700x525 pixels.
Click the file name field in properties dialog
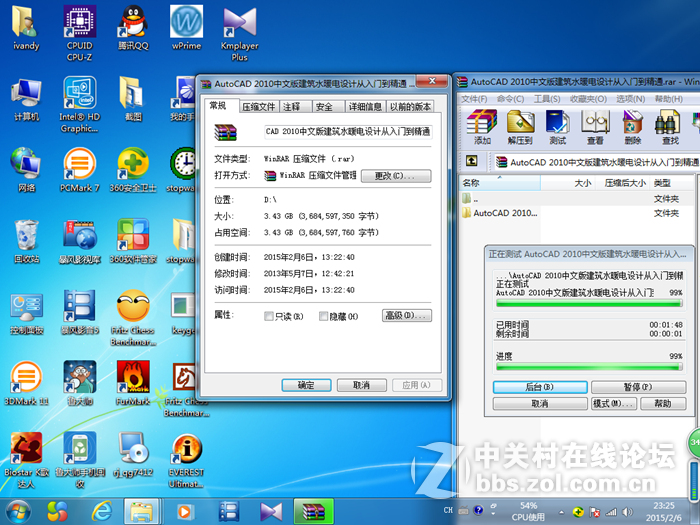point(348,131)
